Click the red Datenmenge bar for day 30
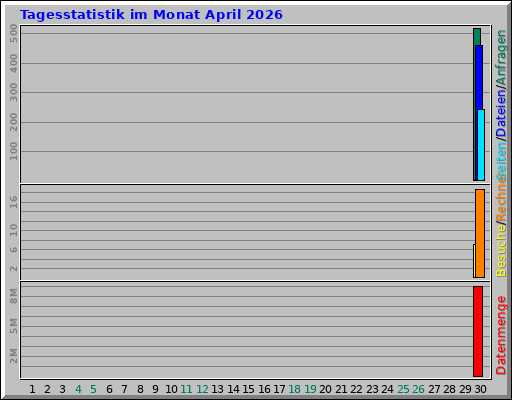512x400 pixels. [478, 331]
